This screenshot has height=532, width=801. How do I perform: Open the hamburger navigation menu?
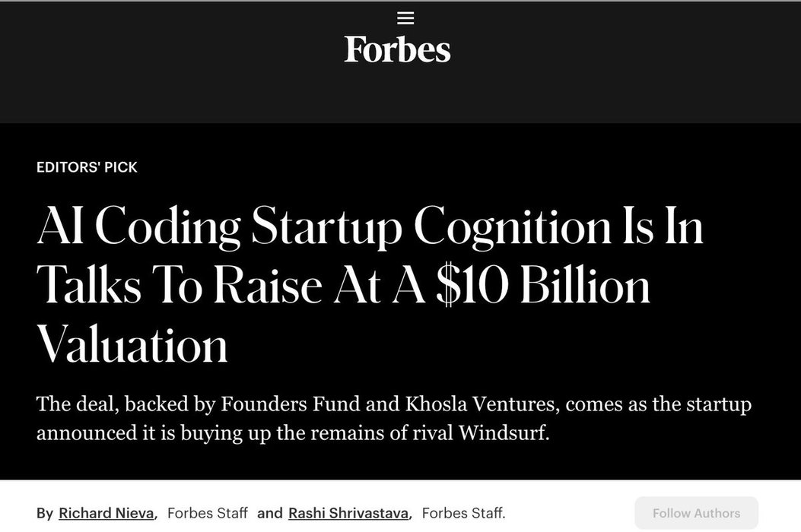[405, 18]
